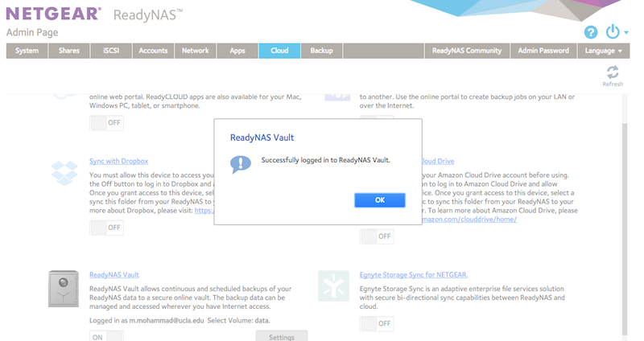644x341 pixels.
Task: Open the Network tab
Action: coord(196,51)
